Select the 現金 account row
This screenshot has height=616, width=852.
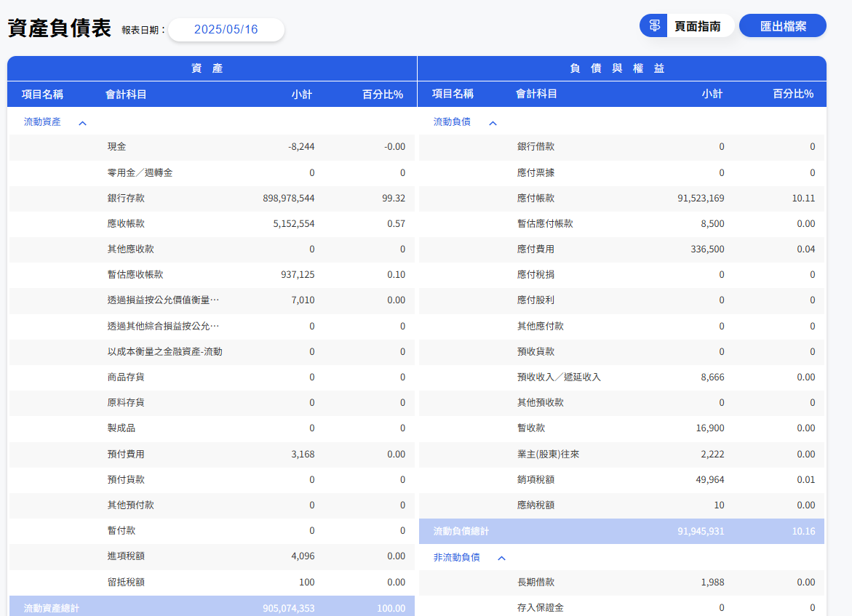(x=212, y=147)
